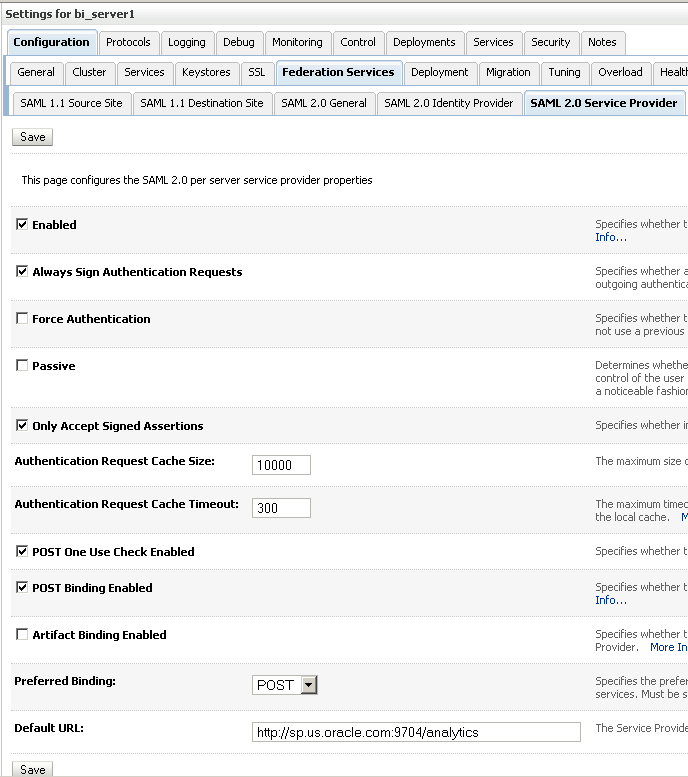
Task: Uncheck POST Binding Enabled
Action: [22, 587]
